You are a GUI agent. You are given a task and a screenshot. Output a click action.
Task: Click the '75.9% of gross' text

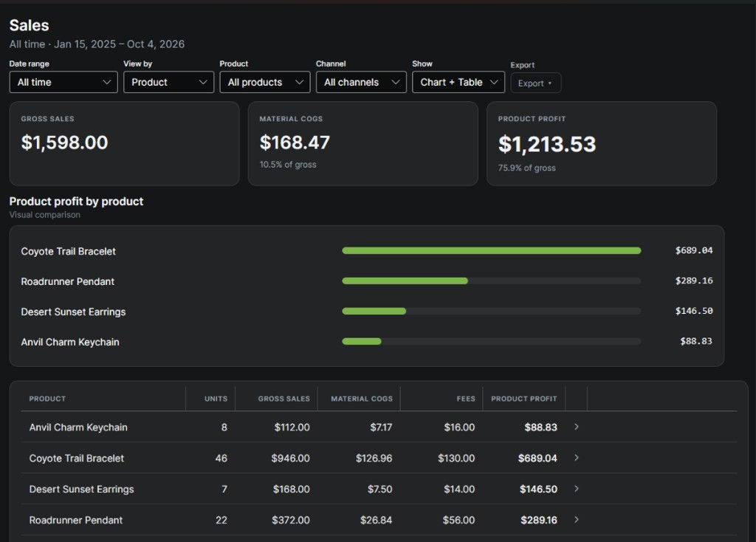526,168
